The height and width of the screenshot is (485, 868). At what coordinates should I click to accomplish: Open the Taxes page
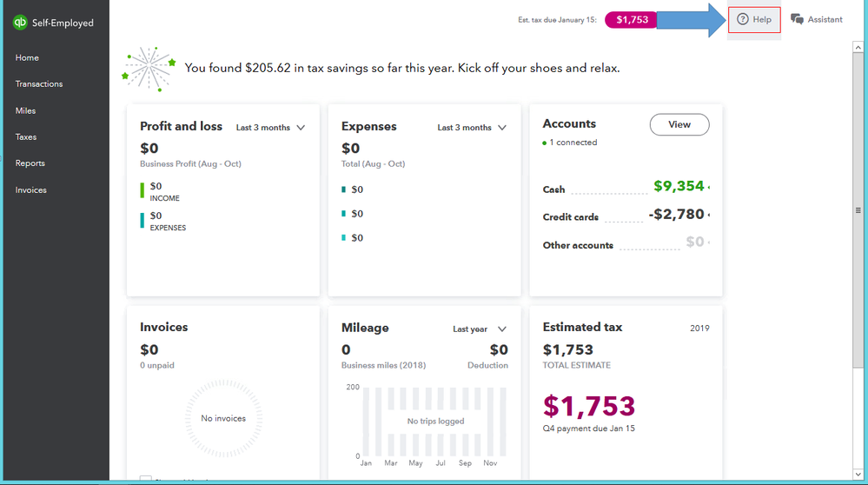[26, 136]
